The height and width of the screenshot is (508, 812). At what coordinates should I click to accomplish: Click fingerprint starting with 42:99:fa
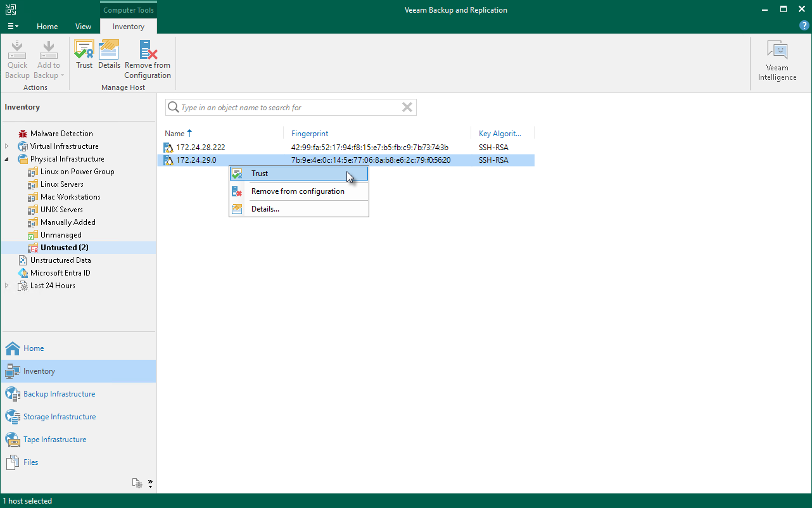pos(370,148)
